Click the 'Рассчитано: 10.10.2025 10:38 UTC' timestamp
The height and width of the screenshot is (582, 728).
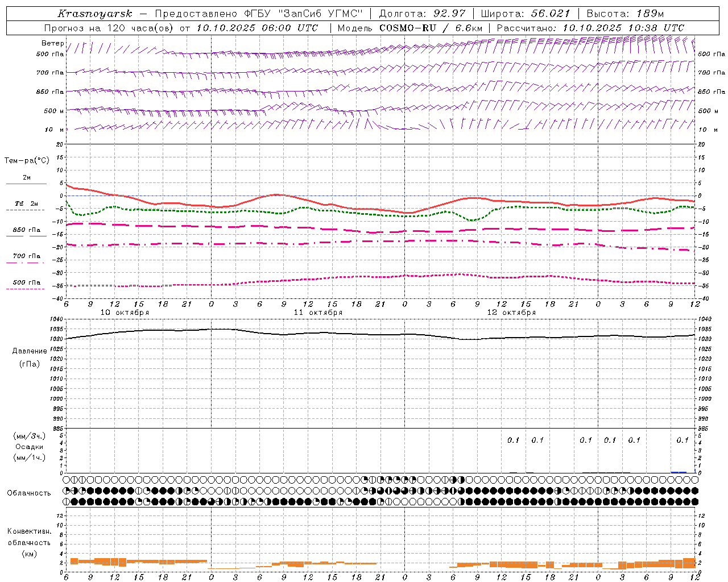(590, 28)
